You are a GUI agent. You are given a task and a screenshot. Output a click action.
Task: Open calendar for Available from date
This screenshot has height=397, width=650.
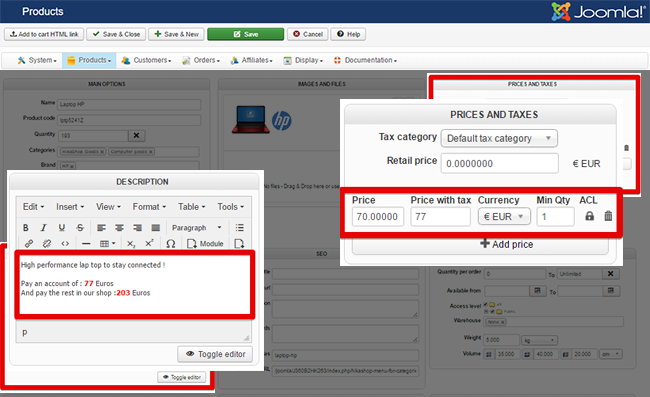point(537,290)
